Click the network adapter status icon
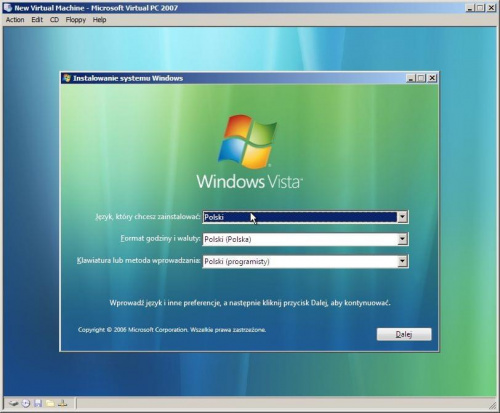Screen dimensions: 500x413 point(63,404)
